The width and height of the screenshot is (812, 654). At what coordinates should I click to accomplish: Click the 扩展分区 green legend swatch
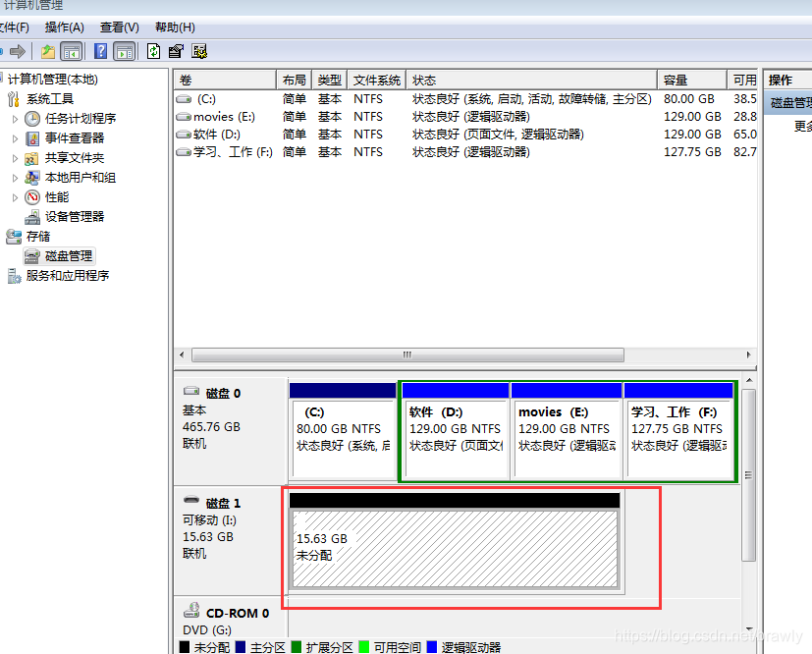[x=297, y=647]
